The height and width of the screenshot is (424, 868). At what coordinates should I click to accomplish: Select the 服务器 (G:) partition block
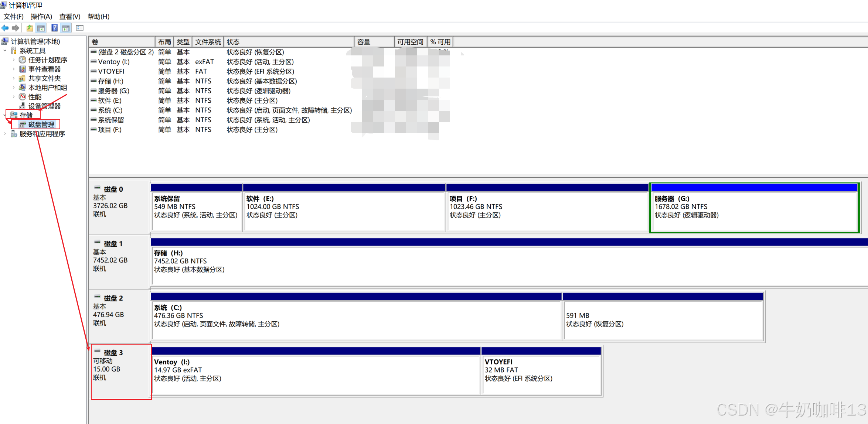pyautogui.click(x=754, y=211)
